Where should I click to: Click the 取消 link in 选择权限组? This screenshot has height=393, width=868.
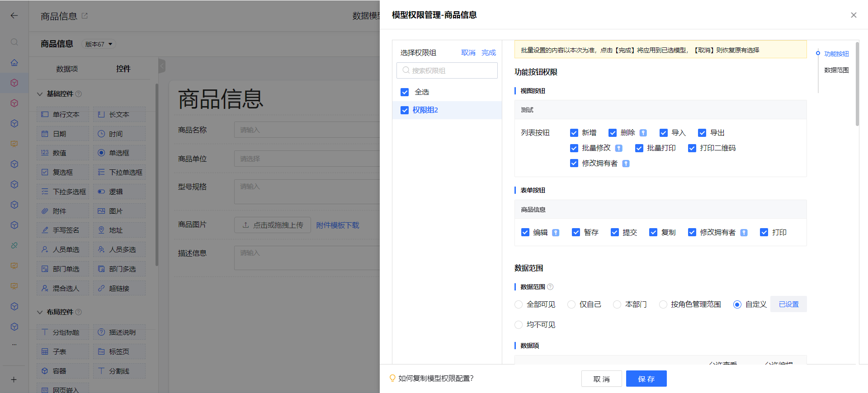(x=468, y=53)
